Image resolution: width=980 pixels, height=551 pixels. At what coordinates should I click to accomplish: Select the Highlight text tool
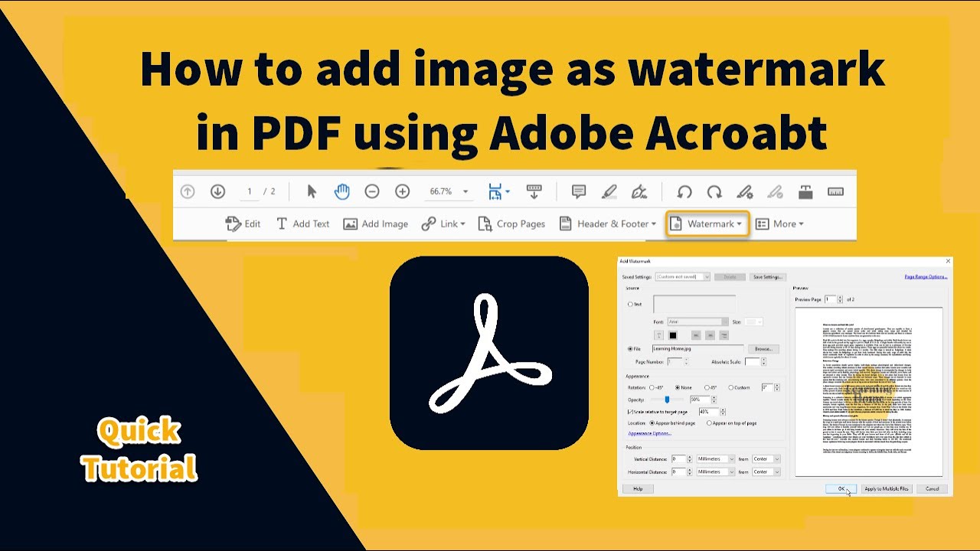pos(609,191)
